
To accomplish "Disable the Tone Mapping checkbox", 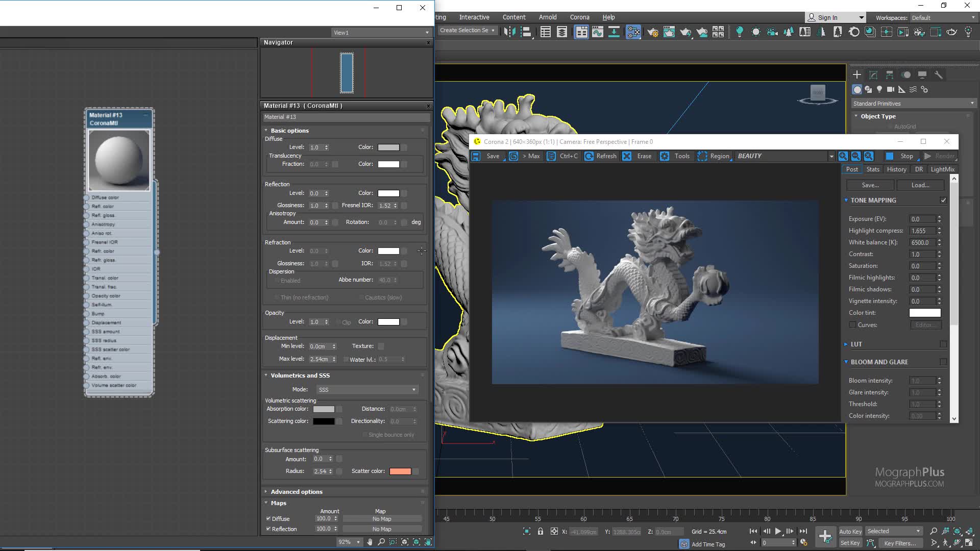I will (943, 201).
